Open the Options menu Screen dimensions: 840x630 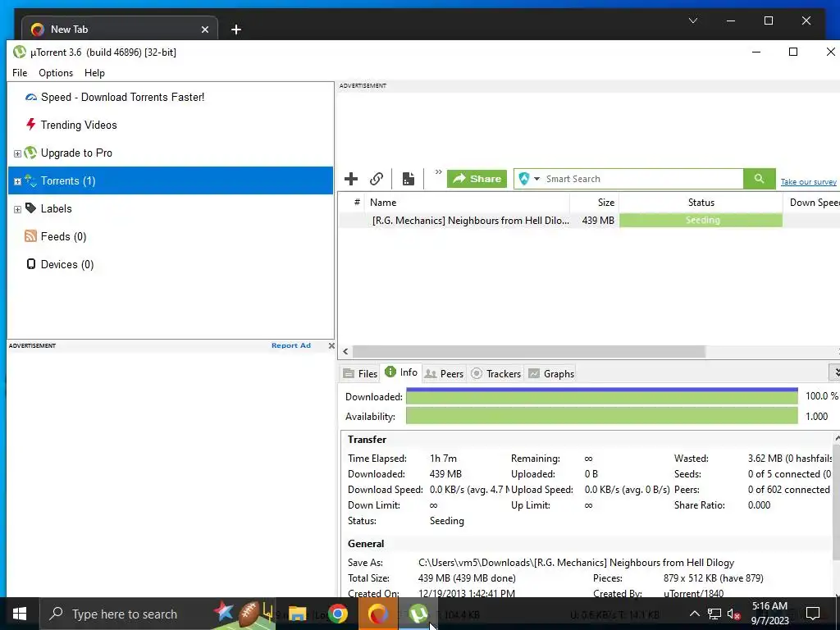pyautogui.click(x=56, y=73)
